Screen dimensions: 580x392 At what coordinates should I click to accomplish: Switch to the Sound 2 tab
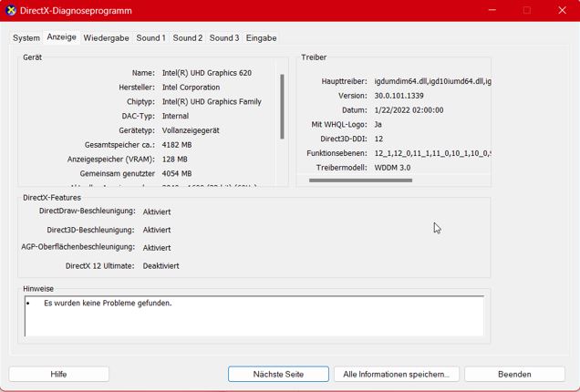(x=187, y=38)
